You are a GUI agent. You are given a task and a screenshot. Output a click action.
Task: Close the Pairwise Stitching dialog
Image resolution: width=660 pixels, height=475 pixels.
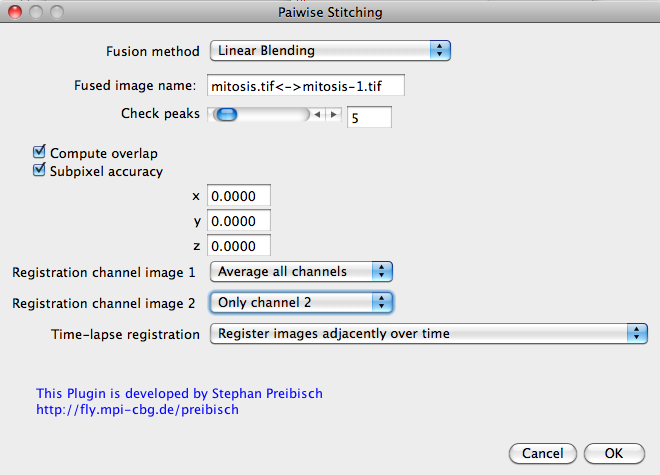[x=15, y=12]
